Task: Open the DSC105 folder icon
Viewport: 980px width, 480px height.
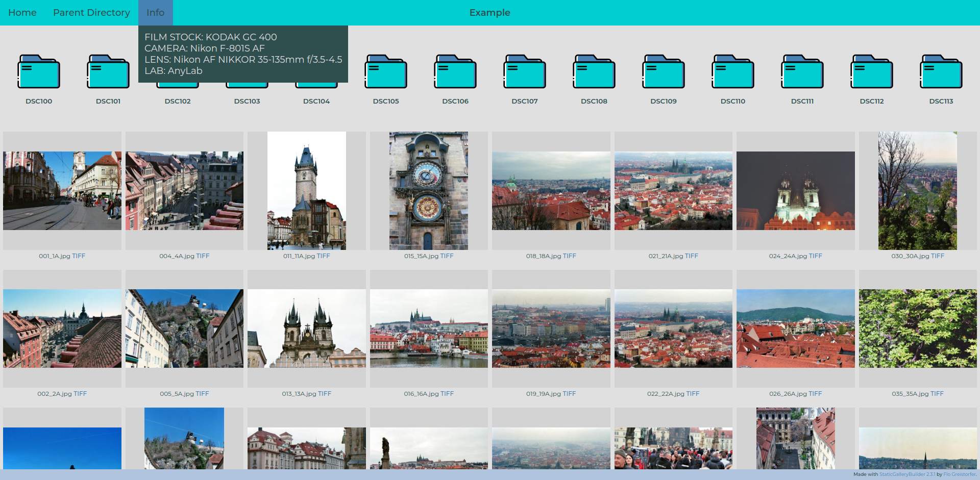Action: click(386, 72)
